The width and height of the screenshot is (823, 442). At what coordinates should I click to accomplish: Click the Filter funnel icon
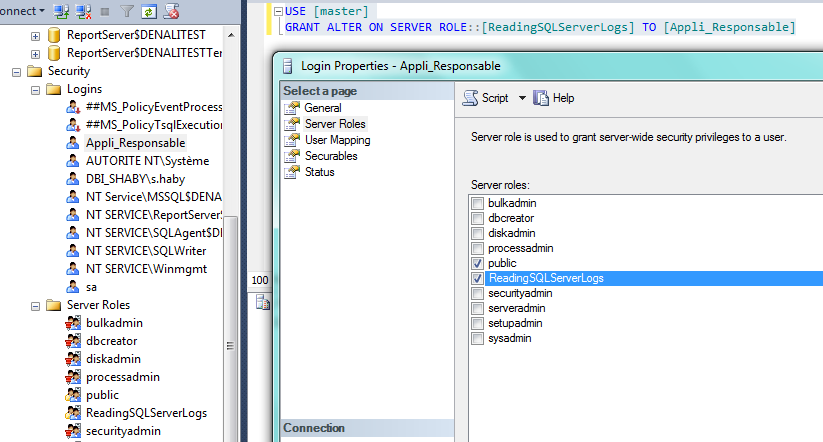127,12
